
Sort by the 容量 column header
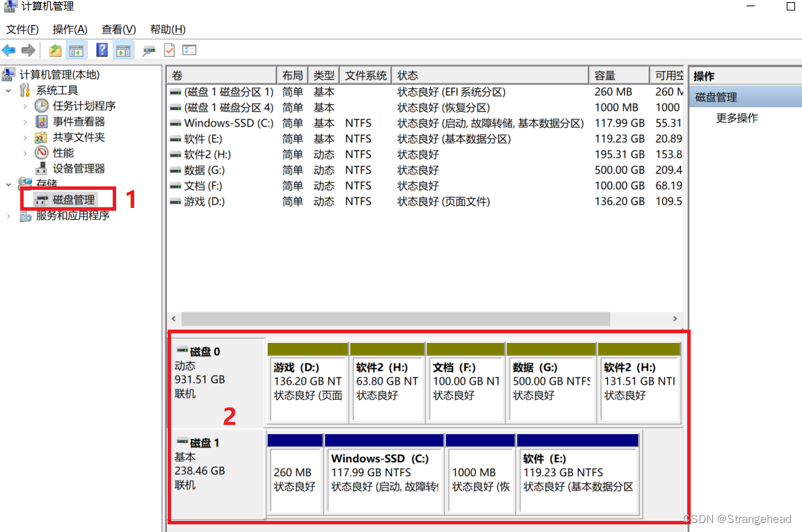tap(619, 76)
